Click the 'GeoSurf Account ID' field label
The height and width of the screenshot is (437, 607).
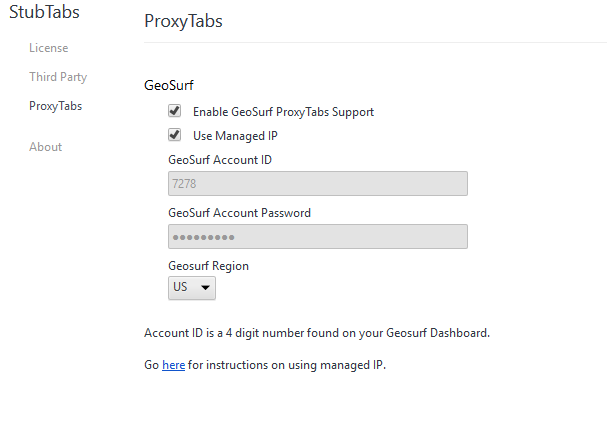220,159
